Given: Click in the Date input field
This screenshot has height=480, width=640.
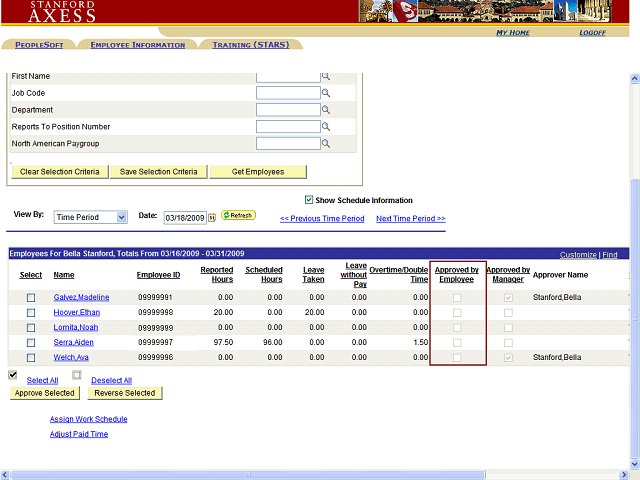Looking at the screenshot, I should [x=184, y=217].
